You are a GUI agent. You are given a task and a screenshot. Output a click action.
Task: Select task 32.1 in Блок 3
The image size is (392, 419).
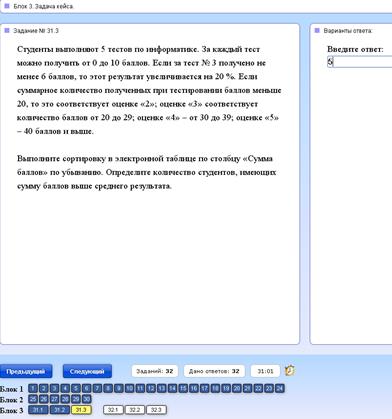[113, 410]
